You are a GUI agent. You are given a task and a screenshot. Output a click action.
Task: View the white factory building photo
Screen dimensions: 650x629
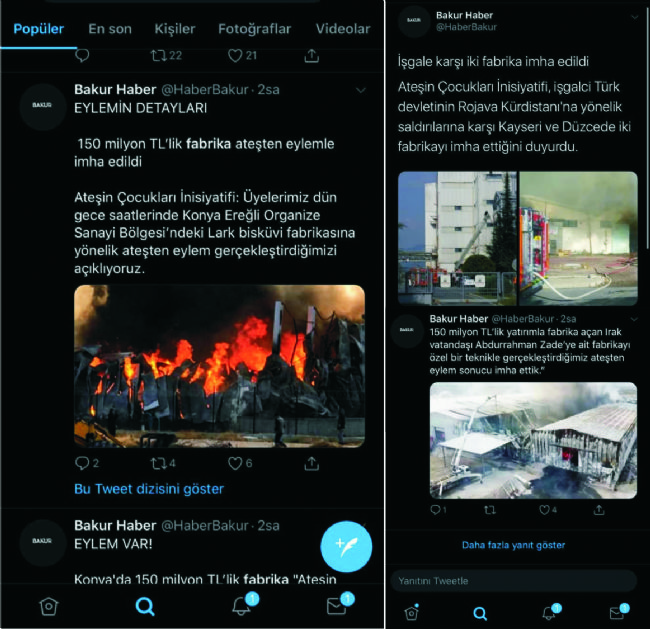pyautogui.click(x=457, y=238)
